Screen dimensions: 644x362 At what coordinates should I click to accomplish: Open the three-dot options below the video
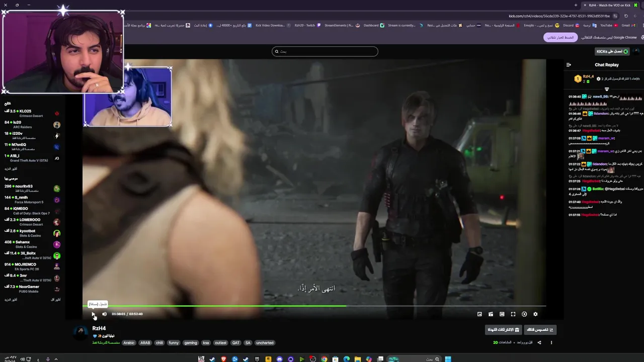[551, 342]
